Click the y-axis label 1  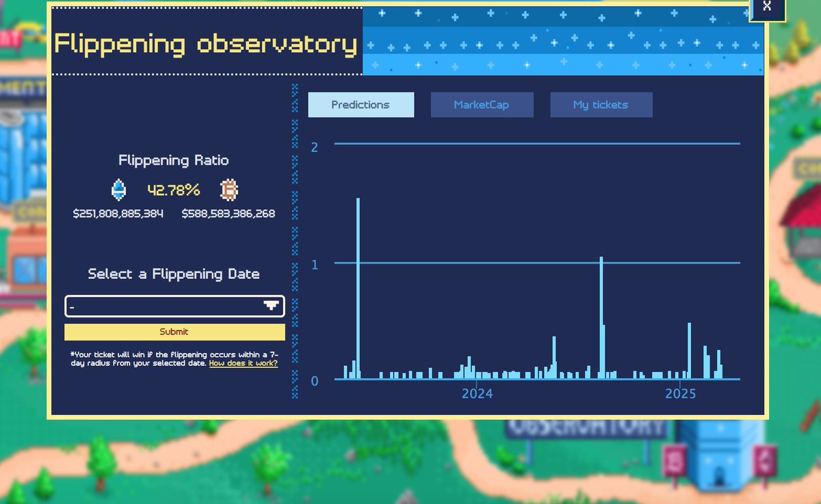click(315, 264)
